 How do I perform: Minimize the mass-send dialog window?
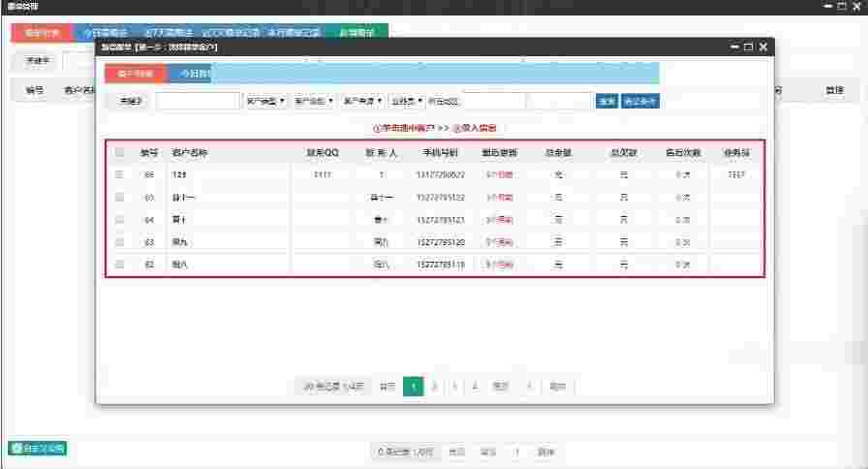[x=734, y=47]
